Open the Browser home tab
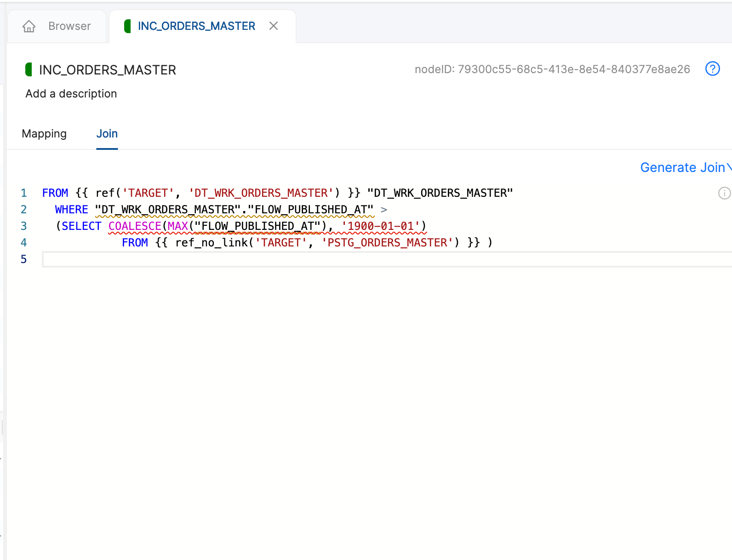 pos(57,26)
